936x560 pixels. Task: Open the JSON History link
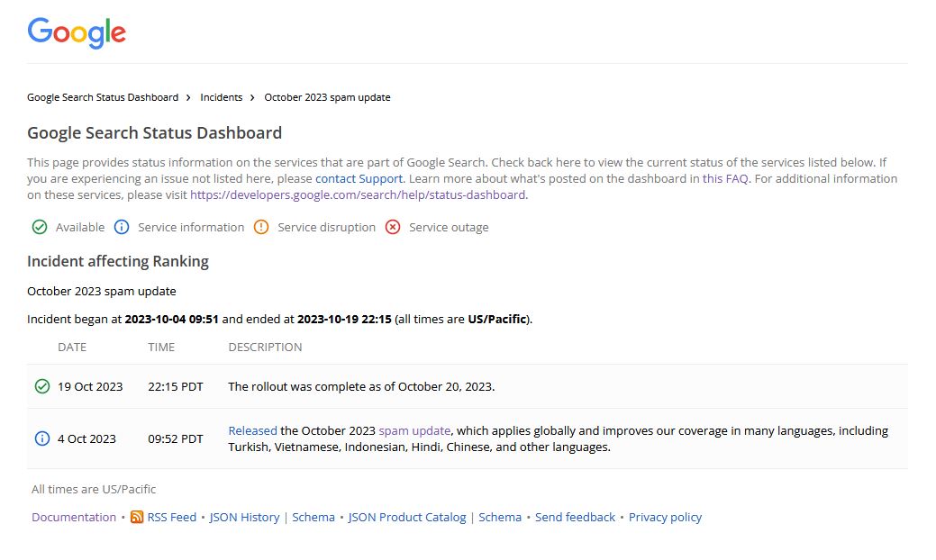[244, 517]
